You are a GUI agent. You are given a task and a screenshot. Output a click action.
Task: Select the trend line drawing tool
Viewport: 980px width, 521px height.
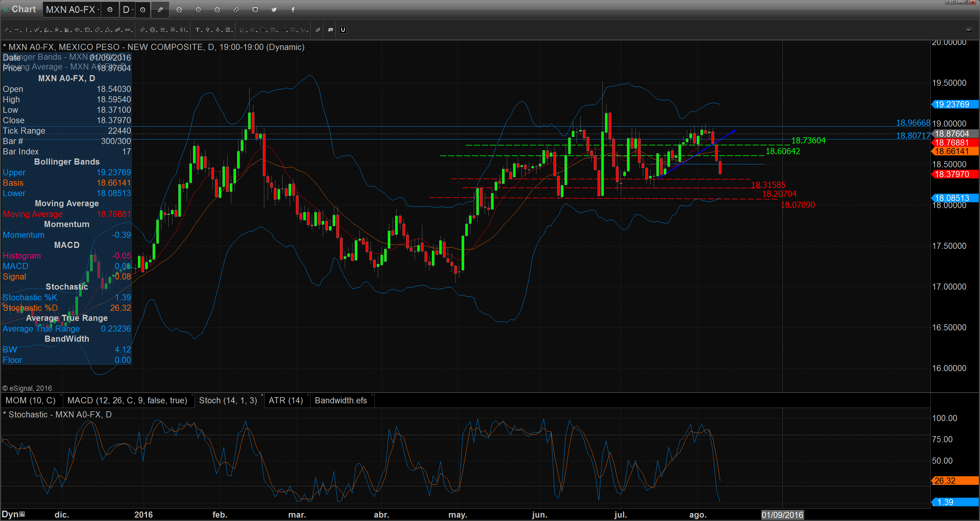point(6,30)
